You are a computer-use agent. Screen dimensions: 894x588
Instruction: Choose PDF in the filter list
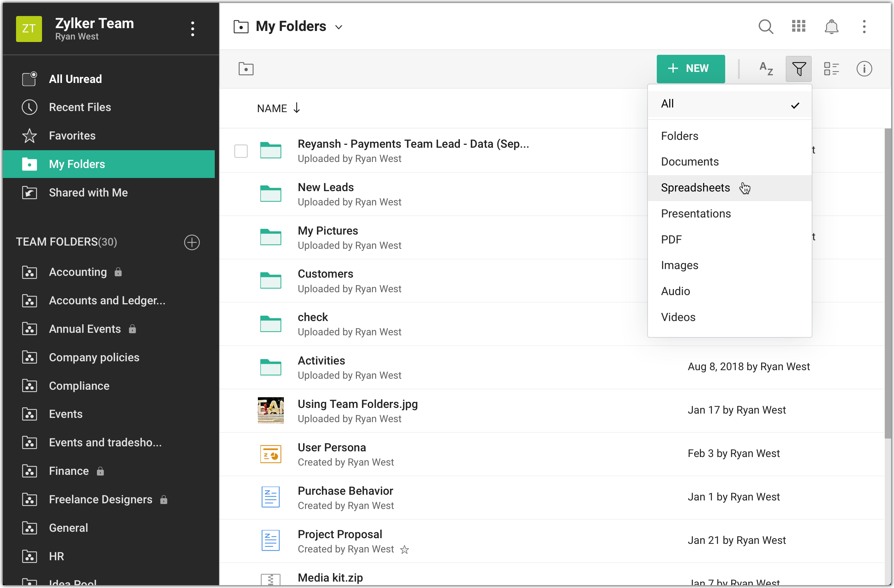click(671, 240)
